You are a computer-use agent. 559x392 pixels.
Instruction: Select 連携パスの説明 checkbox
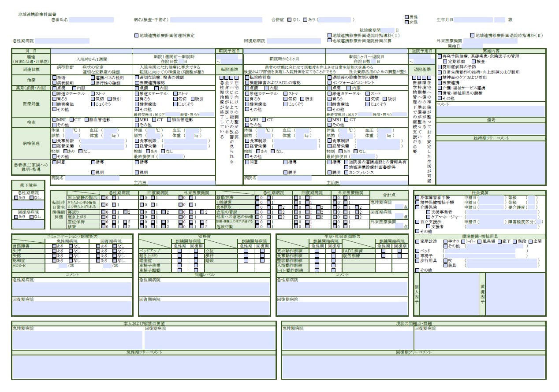93,78
